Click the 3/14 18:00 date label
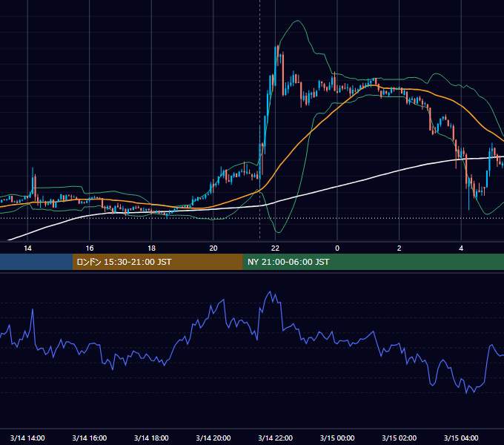504x445 pixels. pyautogui.click(x=151, y=438)
